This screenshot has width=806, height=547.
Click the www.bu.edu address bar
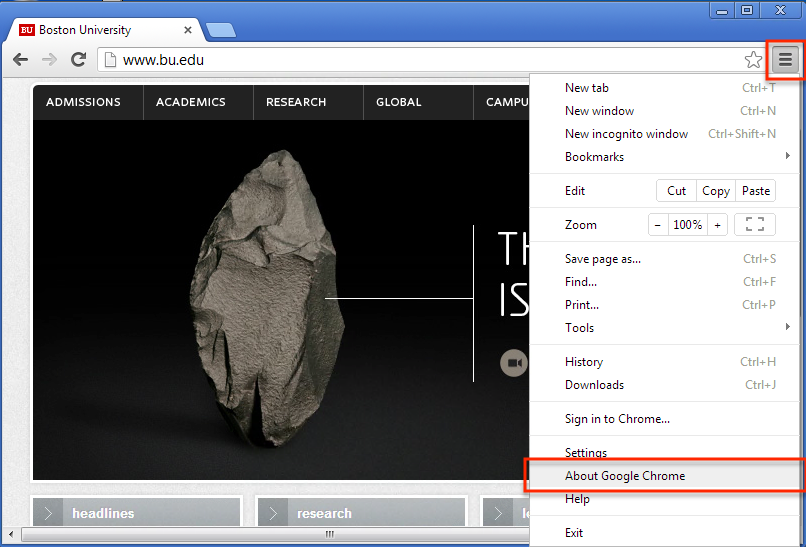[400, 60]
